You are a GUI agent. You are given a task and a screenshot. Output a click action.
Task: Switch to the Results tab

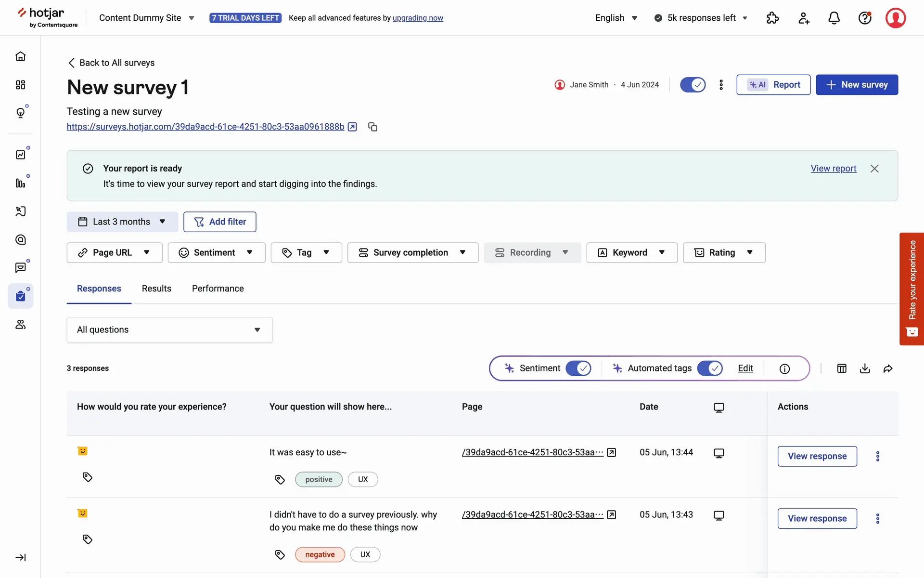(156, 289)
